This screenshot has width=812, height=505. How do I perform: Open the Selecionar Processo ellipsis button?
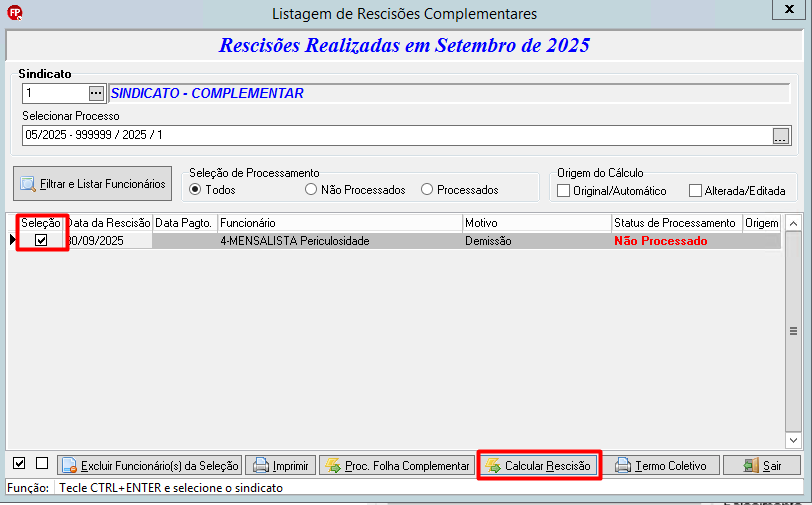[x=781, y=136]
